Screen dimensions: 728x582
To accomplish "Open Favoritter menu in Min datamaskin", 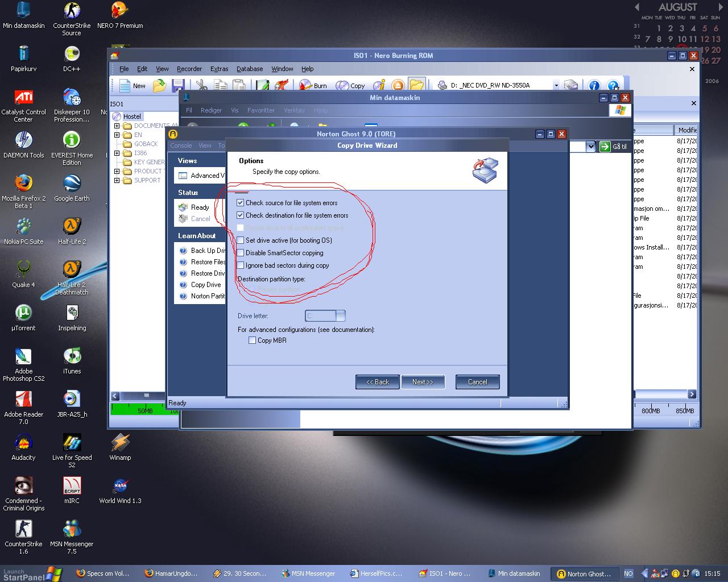I will [261, 110].
